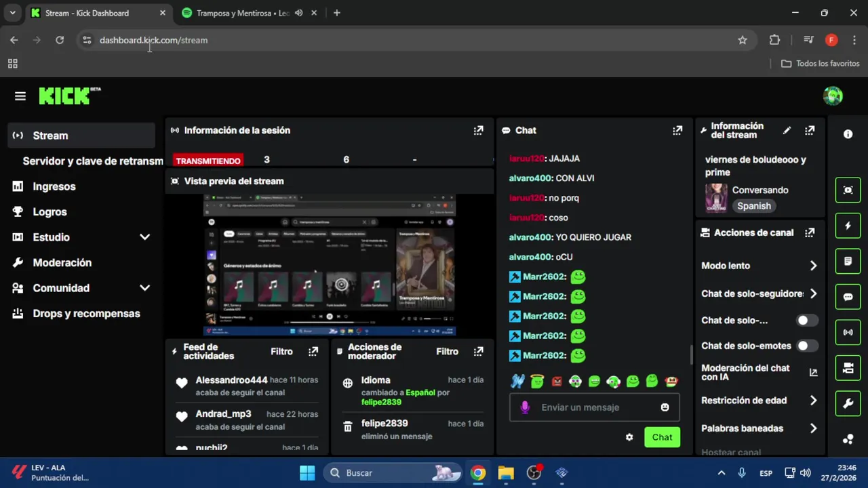Show hidden system tray icons
This screenshot has width=868, height=488.
pos(721,473)
